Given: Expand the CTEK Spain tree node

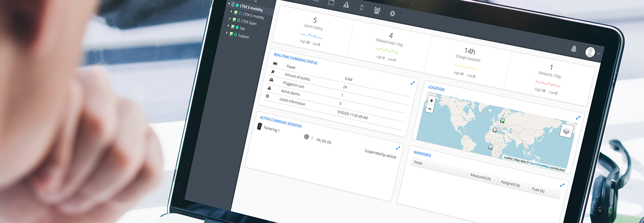Looking at the screenshot, I should [231, 19].
